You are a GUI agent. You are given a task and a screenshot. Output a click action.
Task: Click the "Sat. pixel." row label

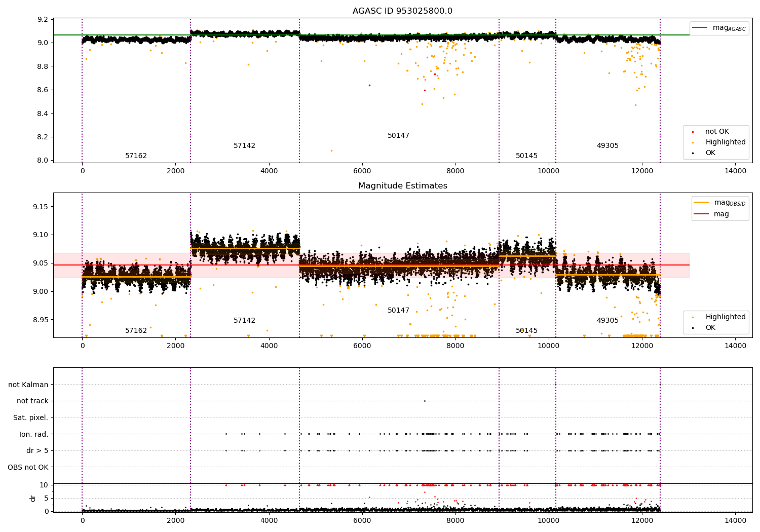[x=31, y=418]
